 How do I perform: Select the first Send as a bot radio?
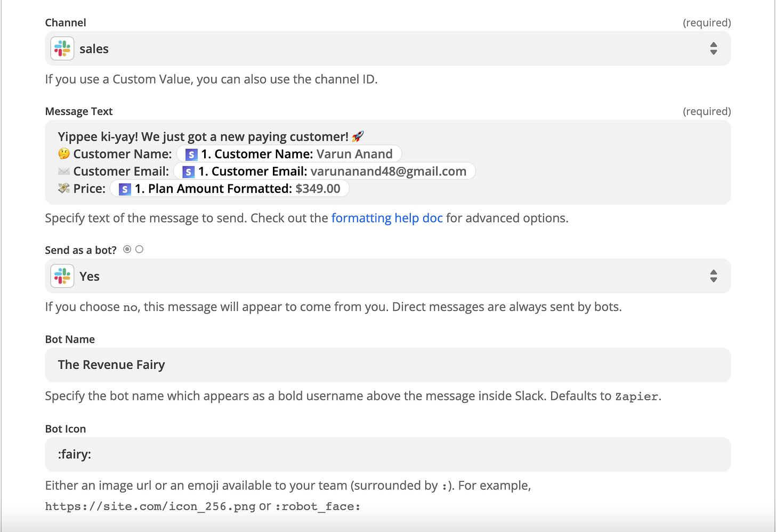pyautogui.click(x=127, y=249)
